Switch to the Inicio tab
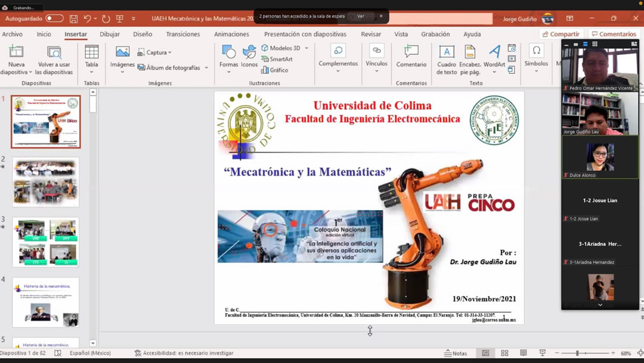 pos(44,34)
